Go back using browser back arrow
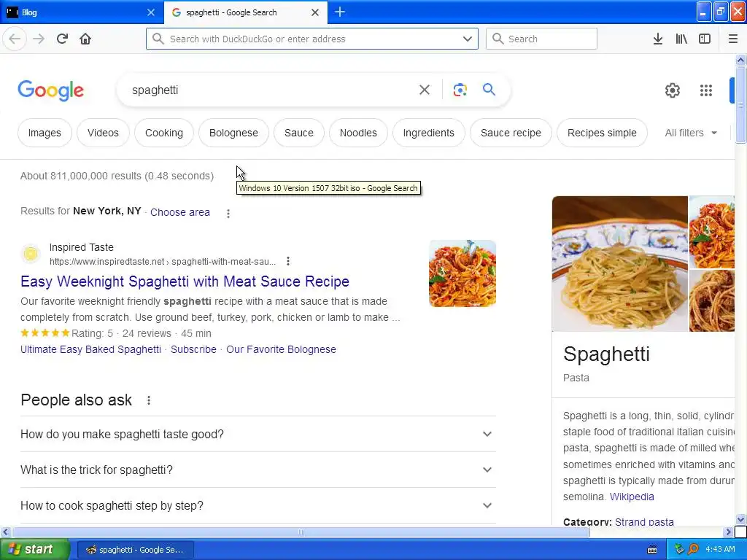Image resolution: width=747 pixels, height=560 pixels. [15, 39]
